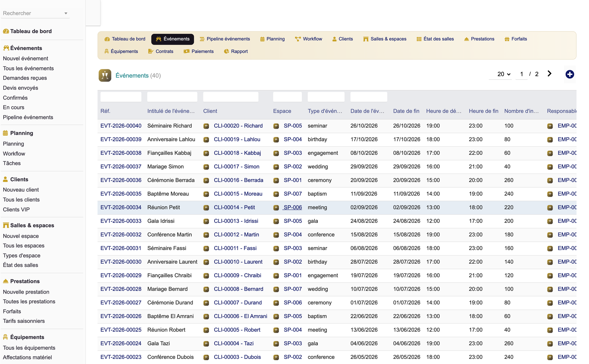Switch to the Pipeline événements tab
The height and width of the screenshot is (364, 589).
click(225, 39)
